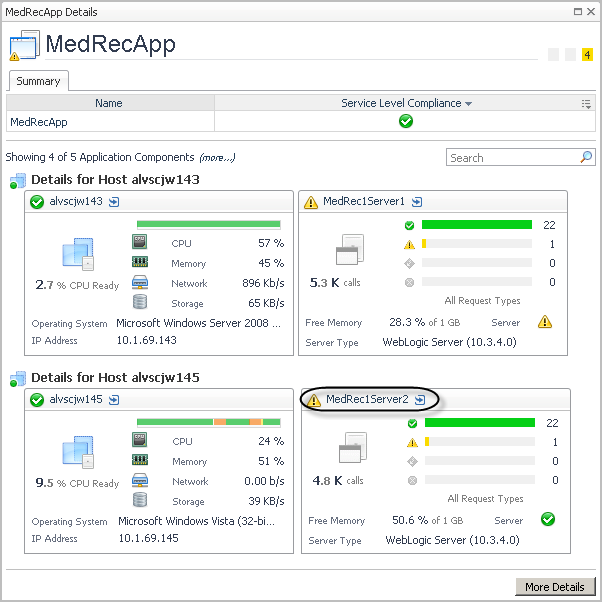The image size is (602, 602).
Task: Drill into MedRec1Server1 via its arrow icon
Action: [417, 202]
